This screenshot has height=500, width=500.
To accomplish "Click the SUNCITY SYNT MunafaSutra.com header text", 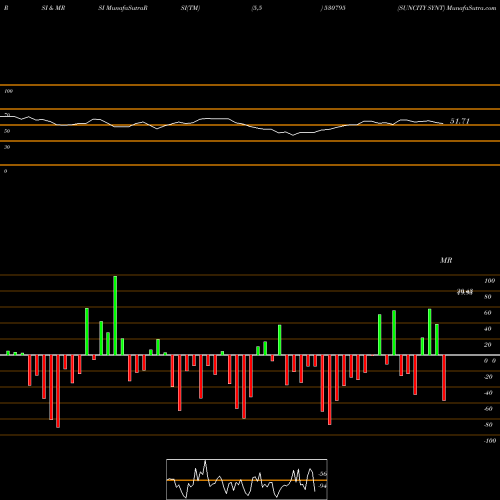I will point(447,8).
